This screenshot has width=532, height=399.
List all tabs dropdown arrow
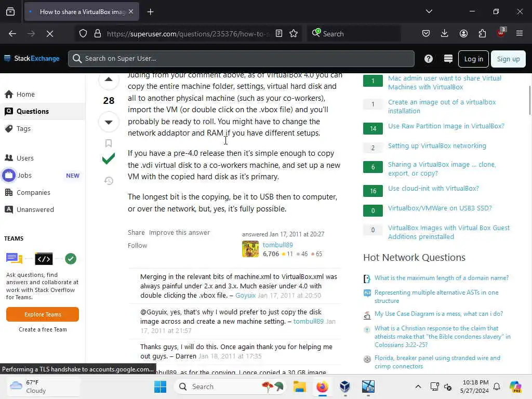[429, 11]
